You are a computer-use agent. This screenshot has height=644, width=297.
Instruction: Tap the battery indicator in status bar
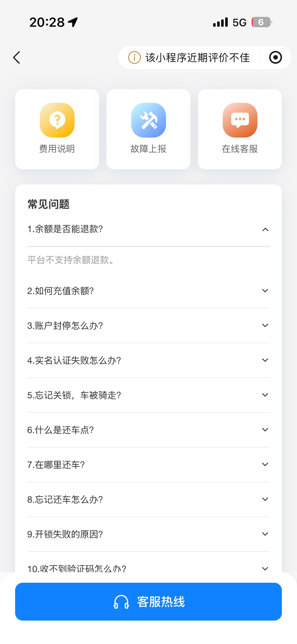tap(262, 22)
